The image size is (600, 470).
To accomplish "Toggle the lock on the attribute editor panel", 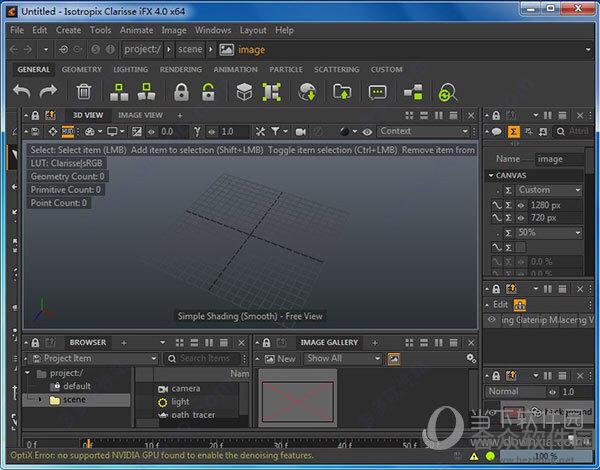I will tap(496, 115).
